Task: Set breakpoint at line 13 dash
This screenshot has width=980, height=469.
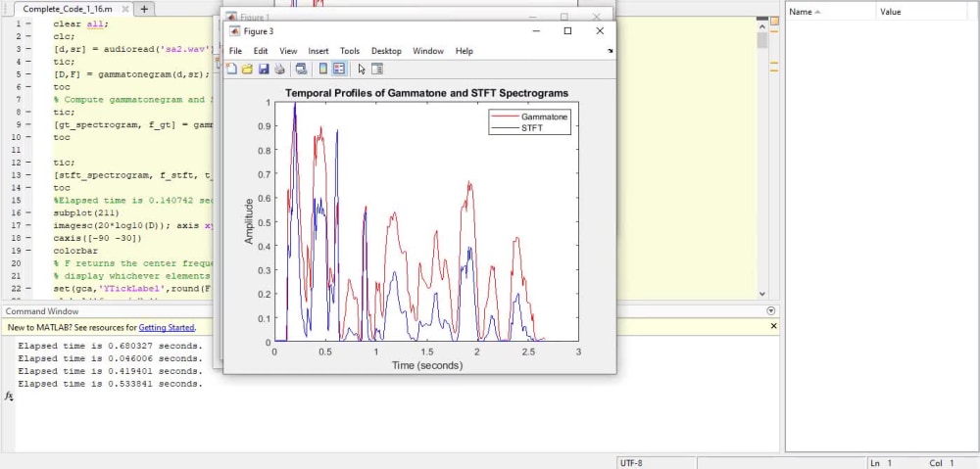Action: [29, 175]
